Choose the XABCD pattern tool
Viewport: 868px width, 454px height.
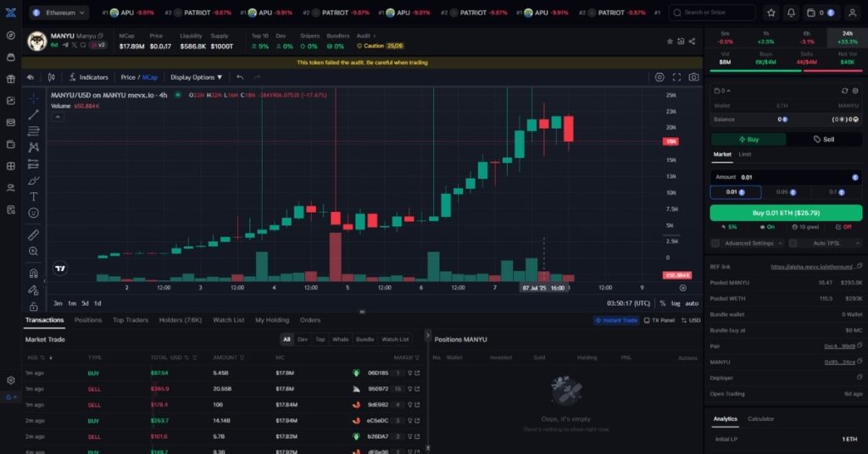click(x=34, y=147)
